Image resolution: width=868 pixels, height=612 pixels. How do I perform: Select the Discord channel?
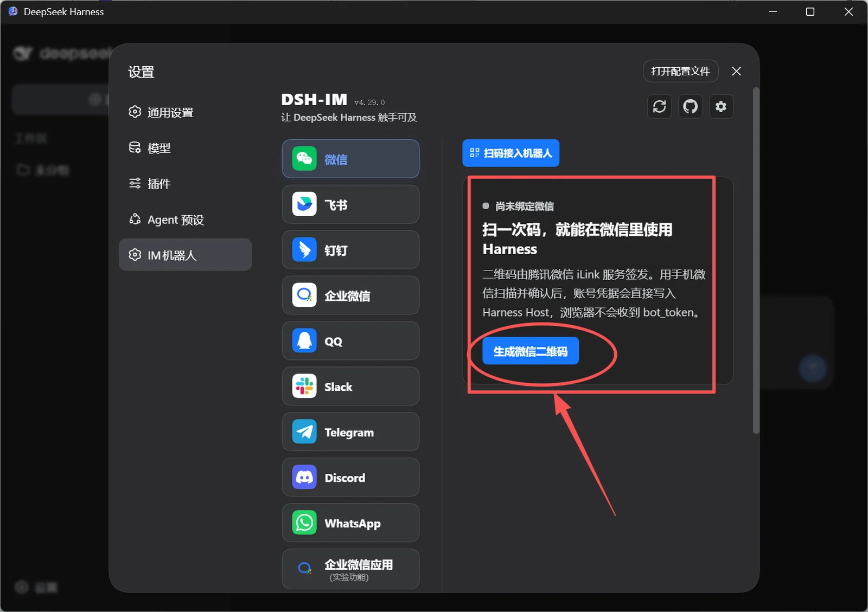[x=350, y=478]
